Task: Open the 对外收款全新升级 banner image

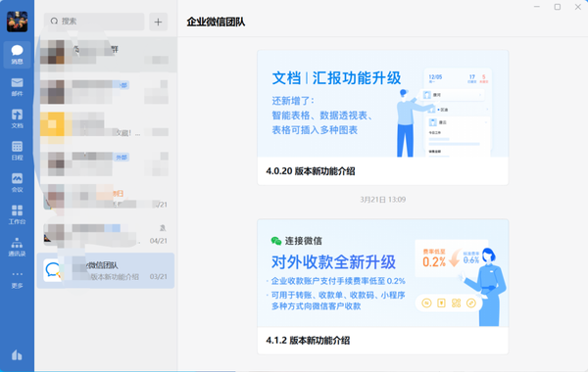Action: click(383, 273)
